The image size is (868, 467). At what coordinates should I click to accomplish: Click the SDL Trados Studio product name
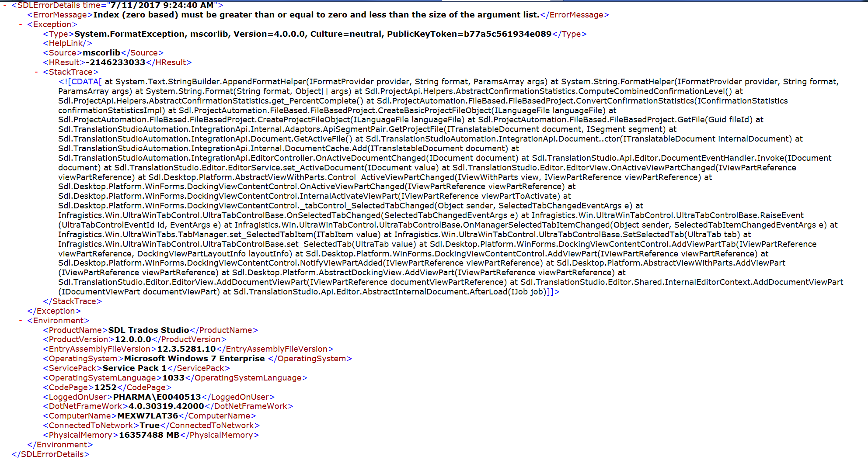pyautogui.click(x=149, y=330)
